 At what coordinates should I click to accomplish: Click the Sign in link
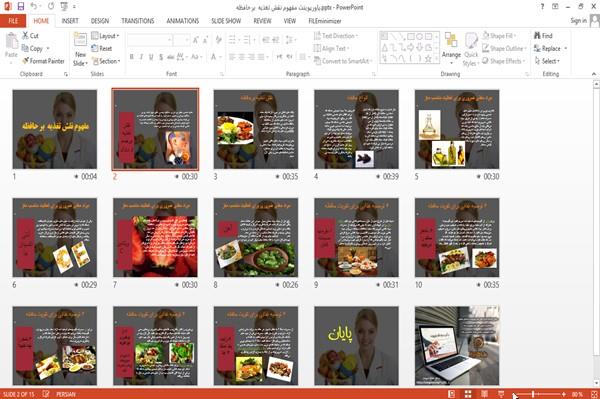pos(578,20)
